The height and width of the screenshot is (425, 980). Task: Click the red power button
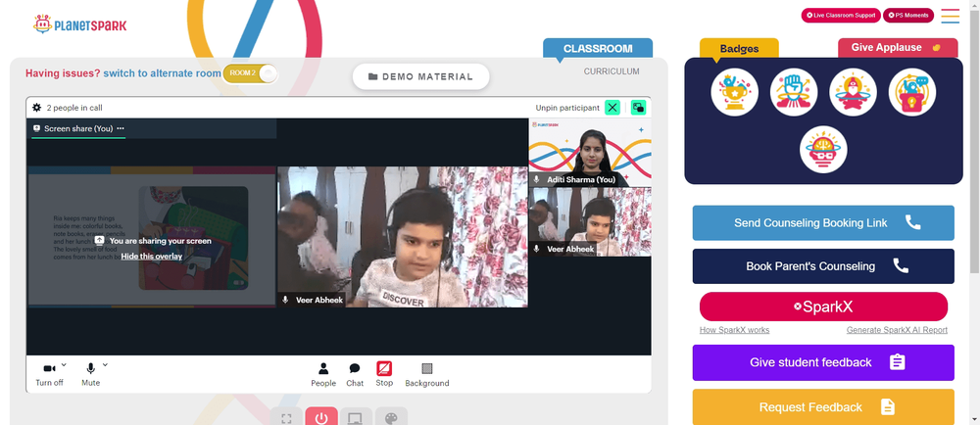click(x=321, y=417)
